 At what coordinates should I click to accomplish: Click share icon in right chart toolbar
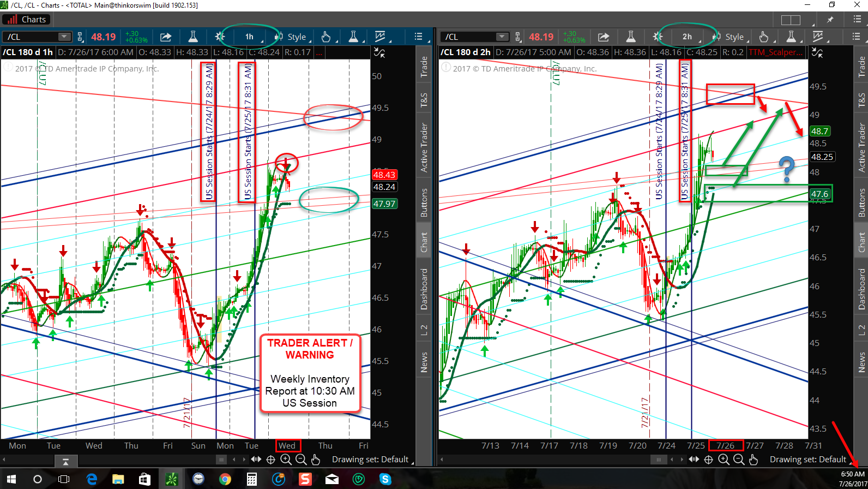(603, 37)
